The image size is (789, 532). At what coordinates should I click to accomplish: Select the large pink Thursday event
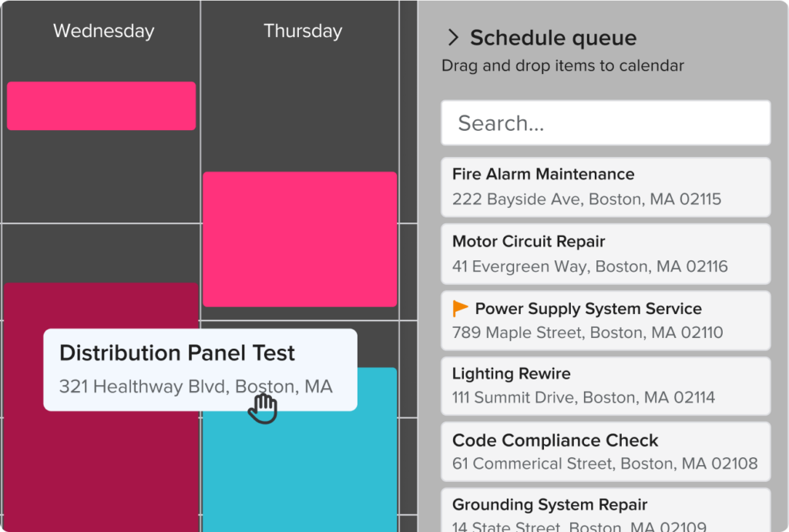tap(300, 239)
